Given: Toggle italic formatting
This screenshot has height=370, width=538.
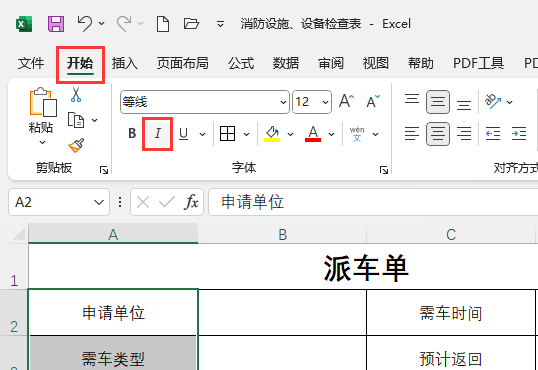Looking at the screenshot, I should click(x=157, y=134).
